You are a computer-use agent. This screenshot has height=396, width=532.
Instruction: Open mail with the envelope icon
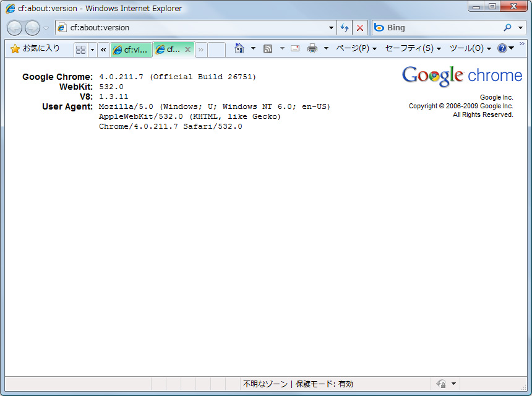(295, 48)
